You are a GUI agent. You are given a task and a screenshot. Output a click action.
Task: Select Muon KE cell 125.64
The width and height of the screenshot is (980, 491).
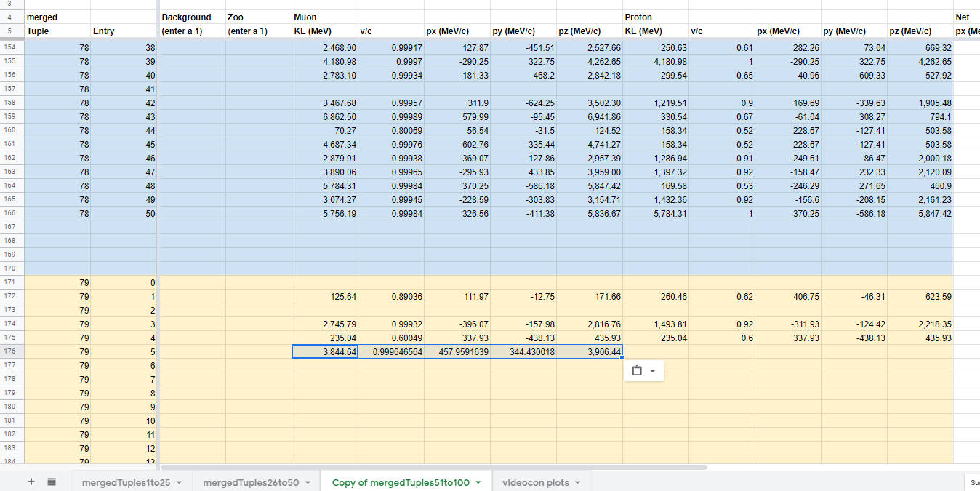click(325, 296)
